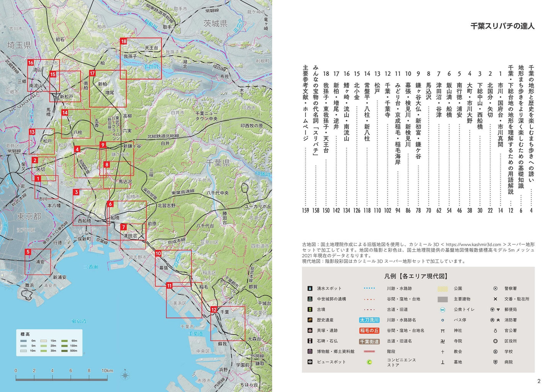Screen dimensions: 553x392
Task: Click the shrine torii (神社) symbol
Action: point(442,330)
